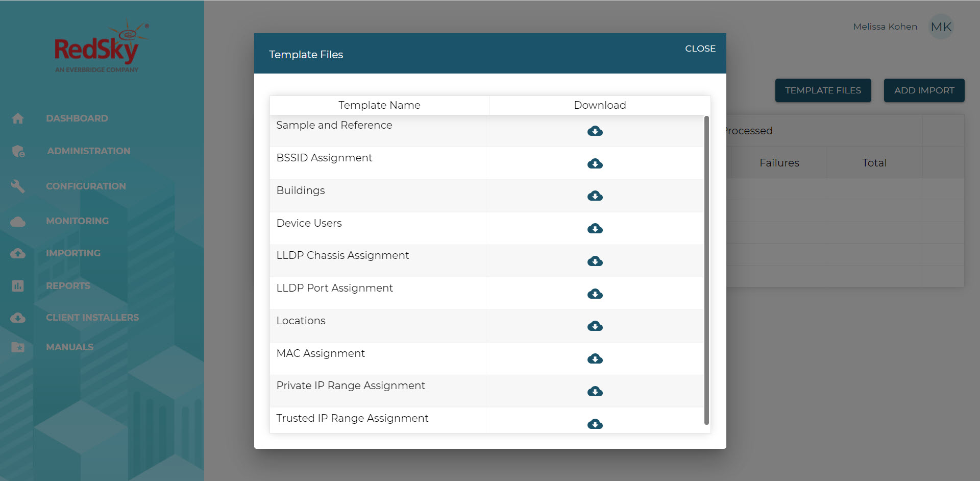Click the MK profile avatar
Image resolution: width=980 pixels, height=481 pixels.
tap(941, 27)
